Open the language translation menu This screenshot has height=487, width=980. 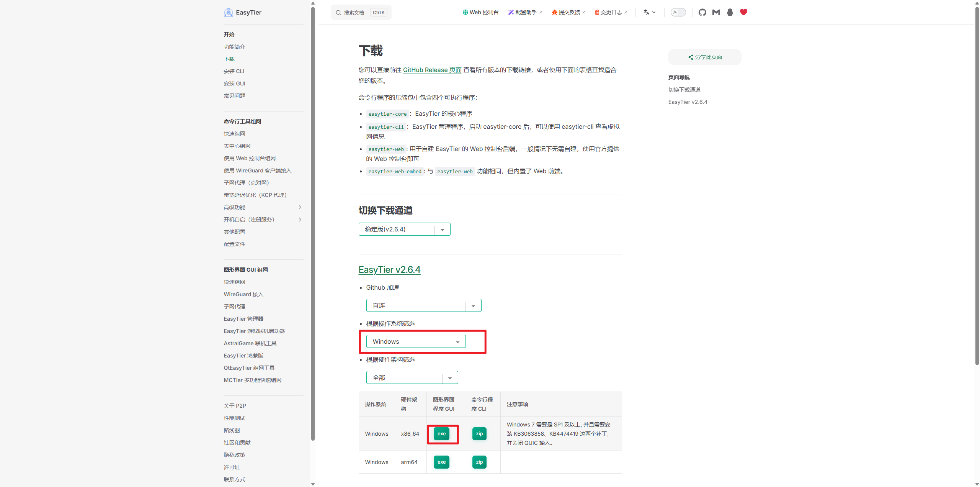tap(650, 12)
